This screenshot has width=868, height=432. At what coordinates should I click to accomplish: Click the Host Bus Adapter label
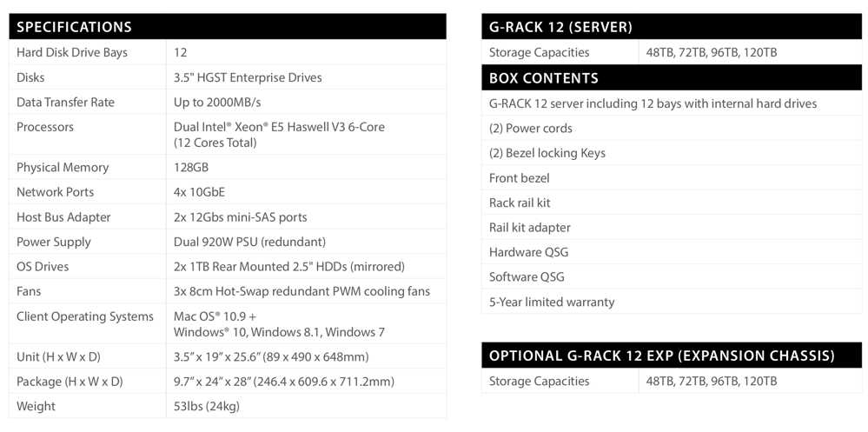[63, 216]
